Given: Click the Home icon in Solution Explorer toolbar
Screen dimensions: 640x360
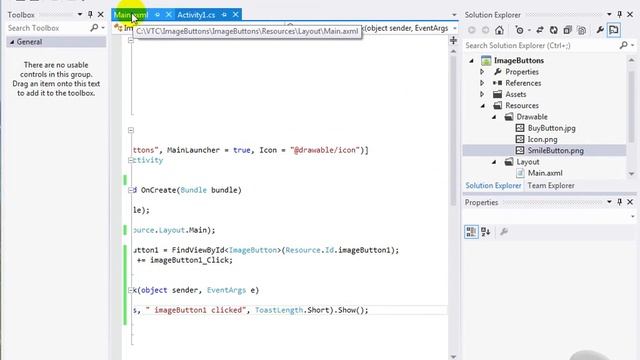Looking at the screenshot, I should (x=499, y=30).
